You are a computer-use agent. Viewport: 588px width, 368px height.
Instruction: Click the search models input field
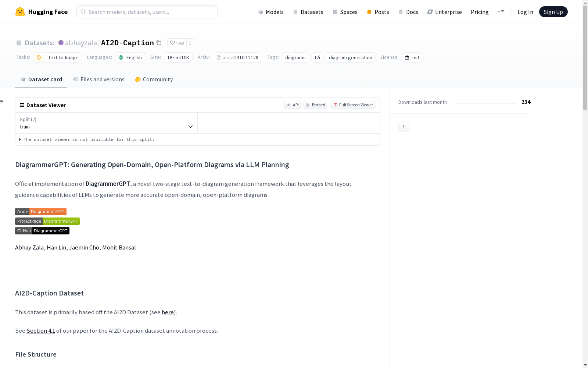click(x=147, y=12)
